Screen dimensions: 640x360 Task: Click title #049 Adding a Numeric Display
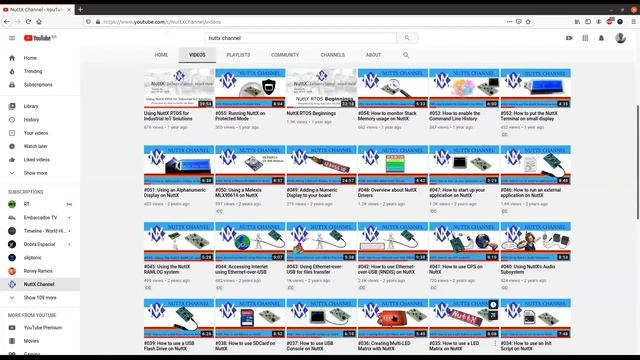pyautogui.click(x=312, y=193)
